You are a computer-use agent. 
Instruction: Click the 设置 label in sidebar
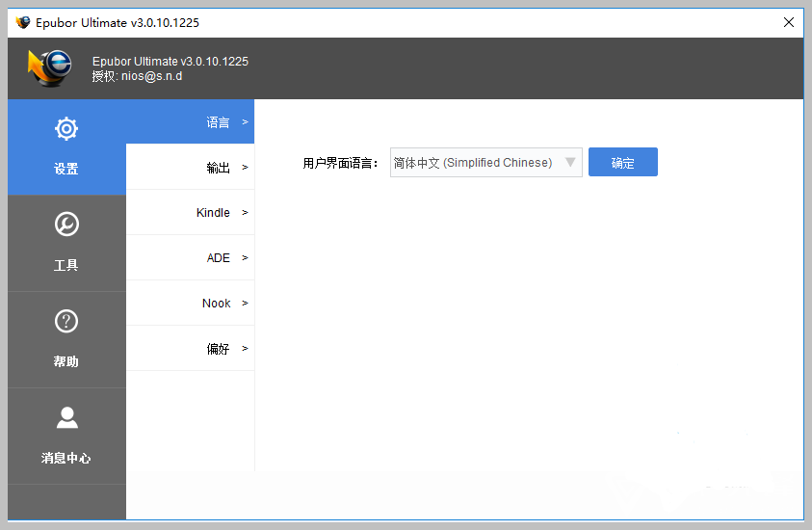pyautogui.click(x=66, y=169)
